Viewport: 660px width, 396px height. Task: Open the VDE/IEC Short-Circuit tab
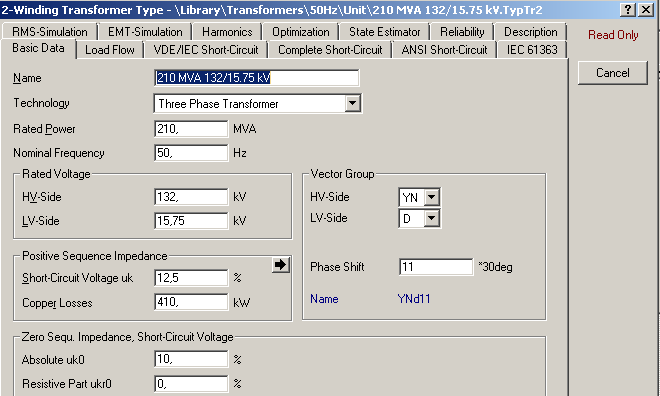(x=206, y=50)
